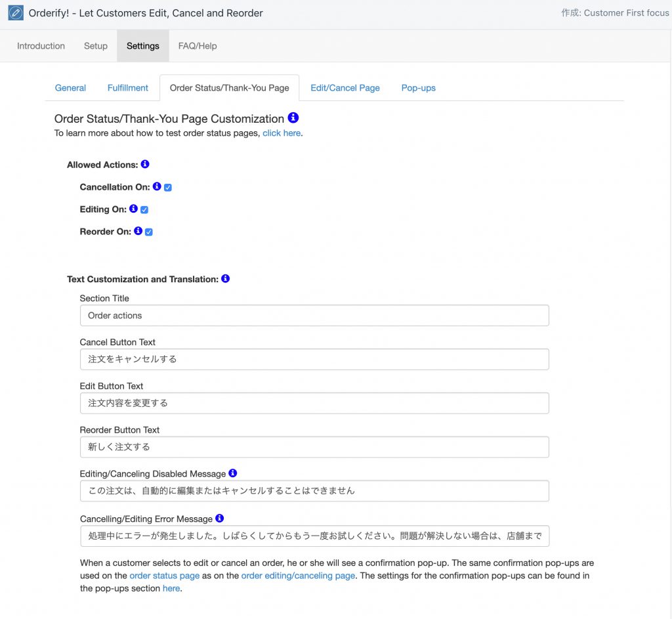Click info icon next to Allowed Actions
Image resolution: width=672 pixels, height=619 pixels.
[x=145, y=163]
